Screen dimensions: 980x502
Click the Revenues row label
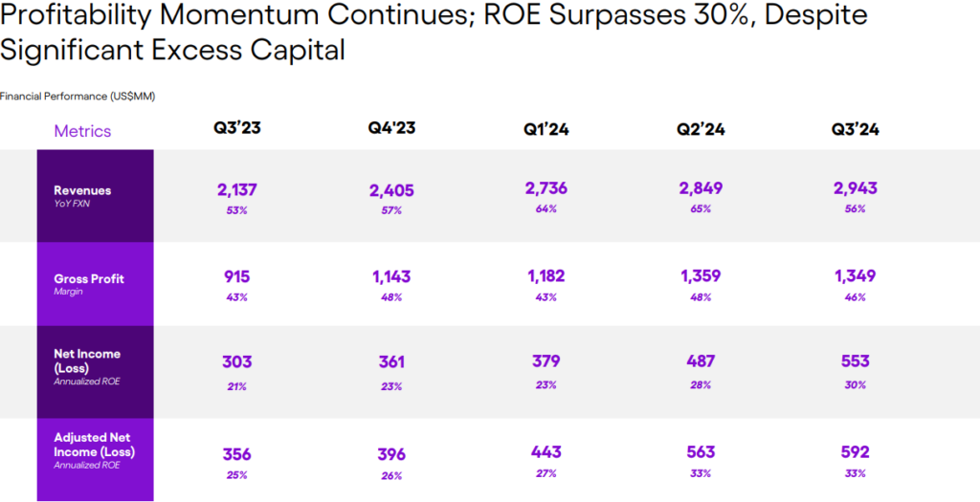(x=82, y=190)
